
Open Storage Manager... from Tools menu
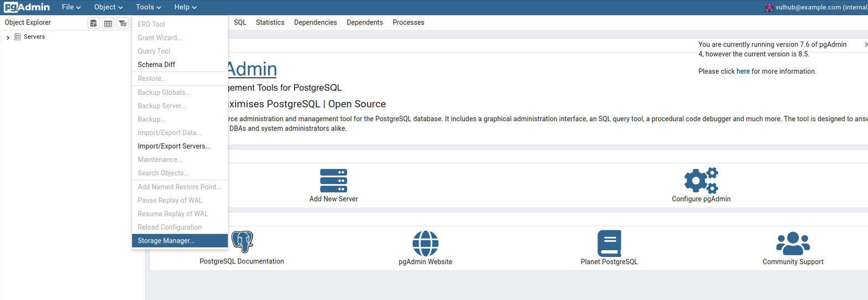coord(180,241)
